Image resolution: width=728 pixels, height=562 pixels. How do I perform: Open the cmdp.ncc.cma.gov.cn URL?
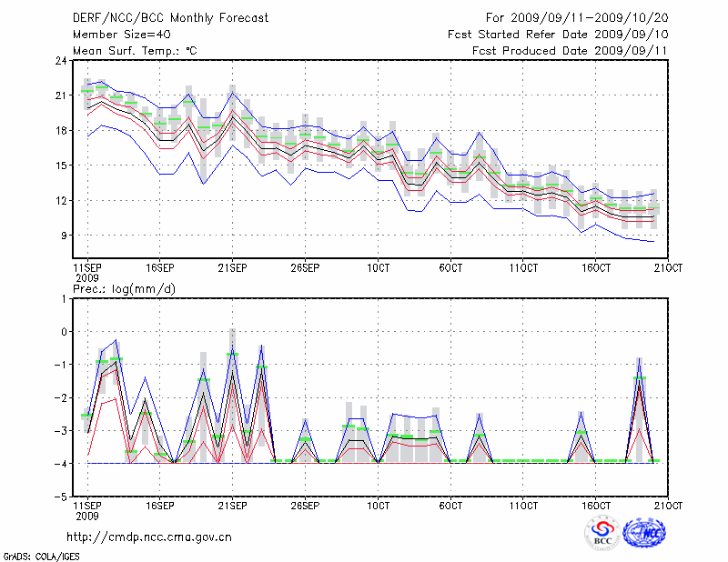tap(149, 537)
